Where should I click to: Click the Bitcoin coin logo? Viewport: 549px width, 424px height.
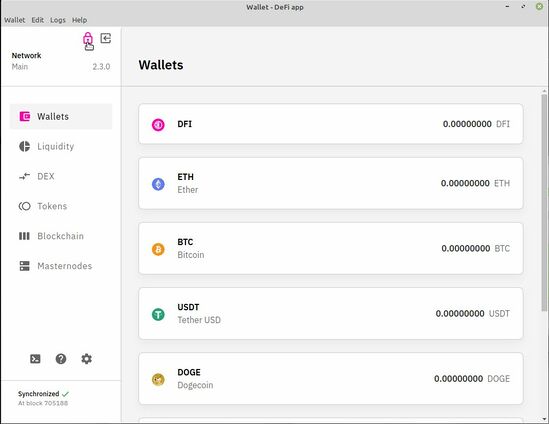click(158, 249)
